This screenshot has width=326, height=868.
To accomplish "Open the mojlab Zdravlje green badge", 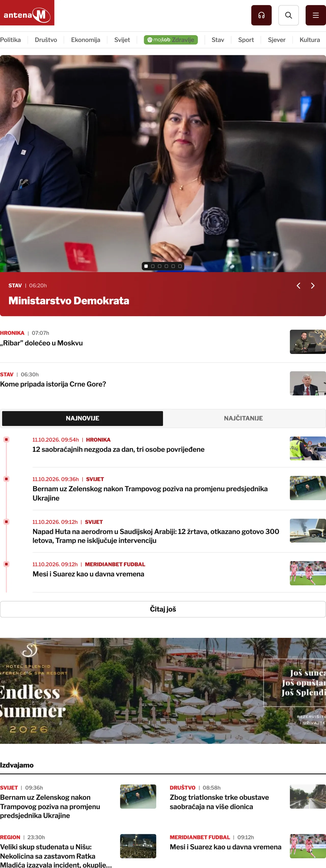I will (171, 40).
